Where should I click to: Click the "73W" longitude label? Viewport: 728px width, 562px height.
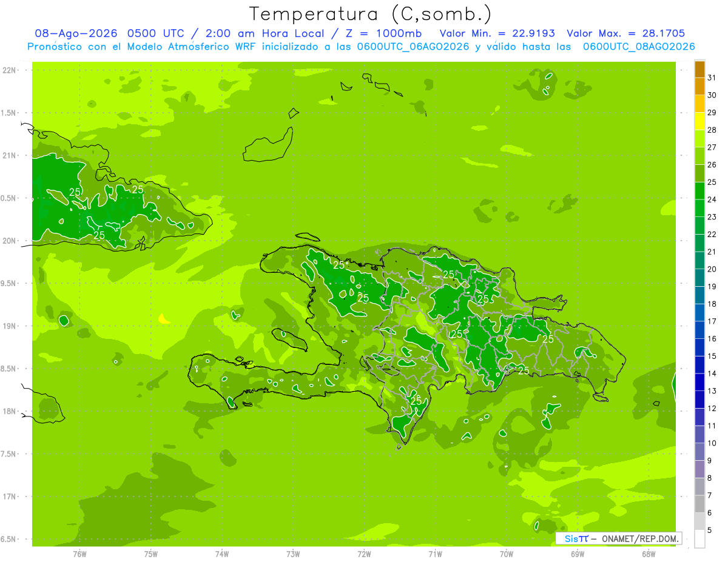[x=293, y=554]
